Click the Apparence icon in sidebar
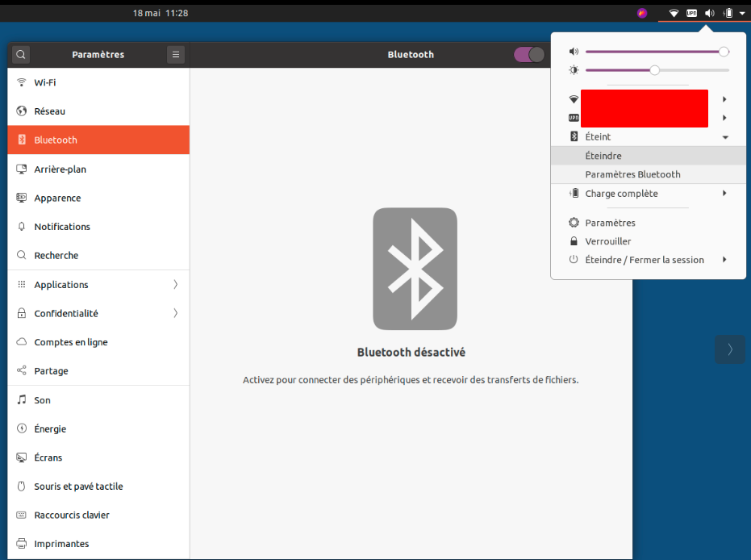 click(22, 198)
